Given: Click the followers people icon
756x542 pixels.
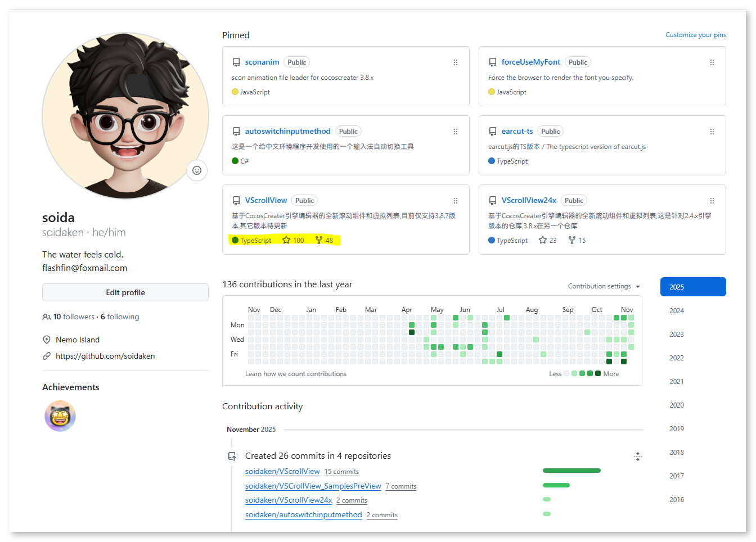Looking at the screenshot, I should point(47,317).
